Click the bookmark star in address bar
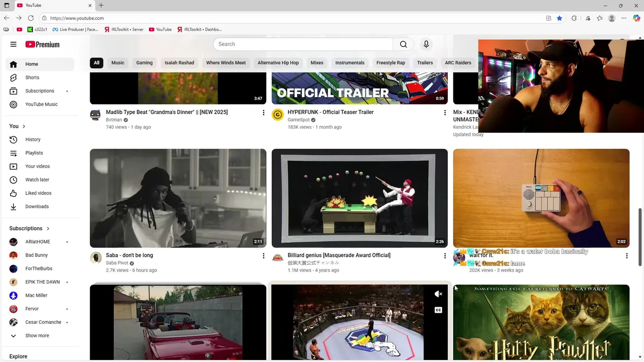Screen dimensions: 644x362 pos(559,18)
